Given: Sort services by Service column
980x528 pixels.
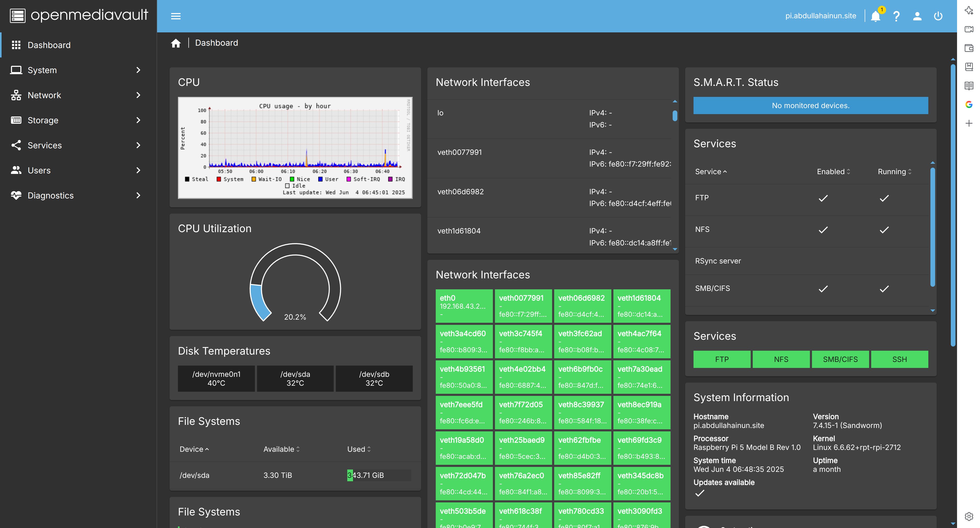Looking at the screenshot, I should pos(711,172).
